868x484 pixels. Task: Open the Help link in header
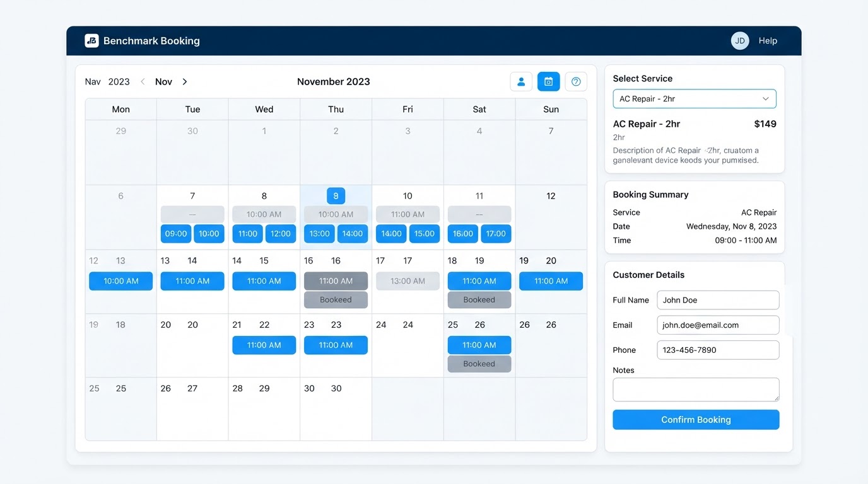click(768, 41)
